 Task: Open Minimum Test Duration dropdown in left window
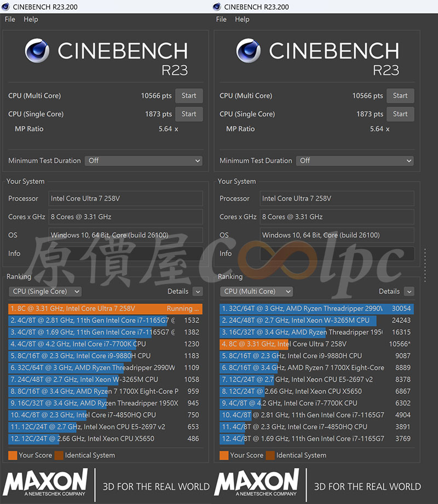(x=143, y=161)
